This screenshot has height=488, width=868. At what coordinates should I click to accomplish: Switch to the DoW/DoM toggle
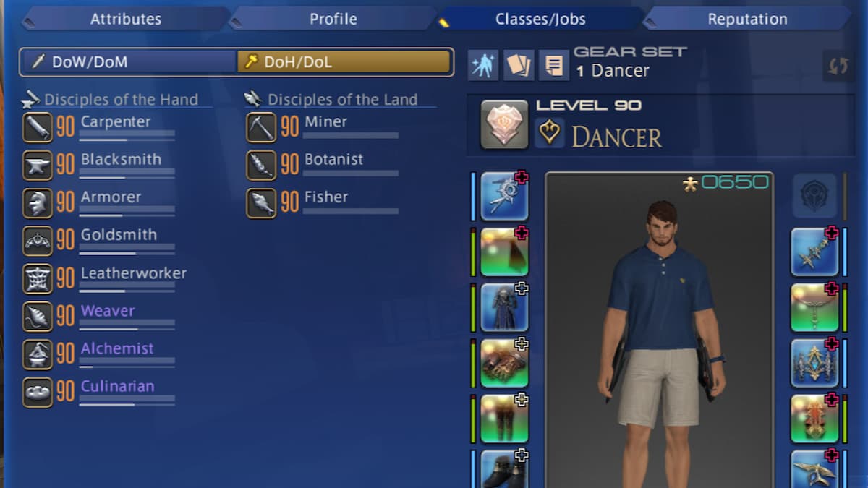(x=129, y=62)
